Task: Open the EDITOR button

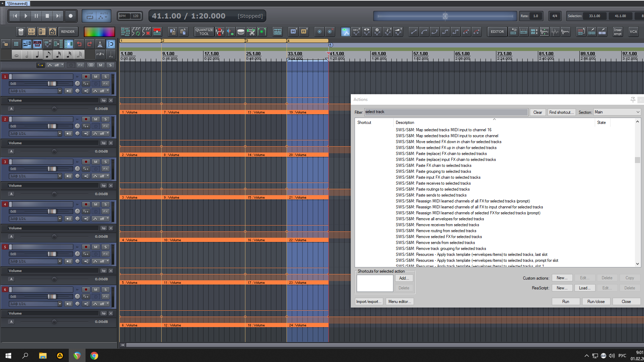Action: [497, 32]
